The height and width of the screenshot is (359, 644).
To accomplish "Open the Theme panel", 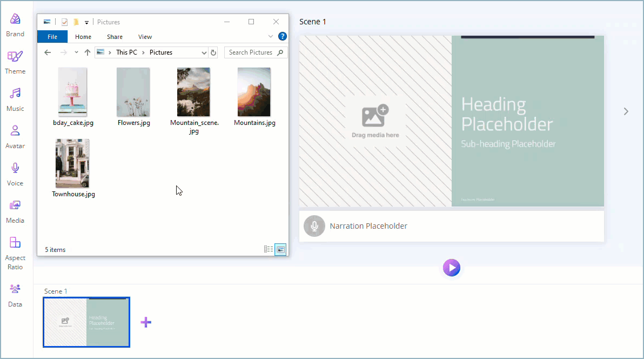I will (15, 57).
